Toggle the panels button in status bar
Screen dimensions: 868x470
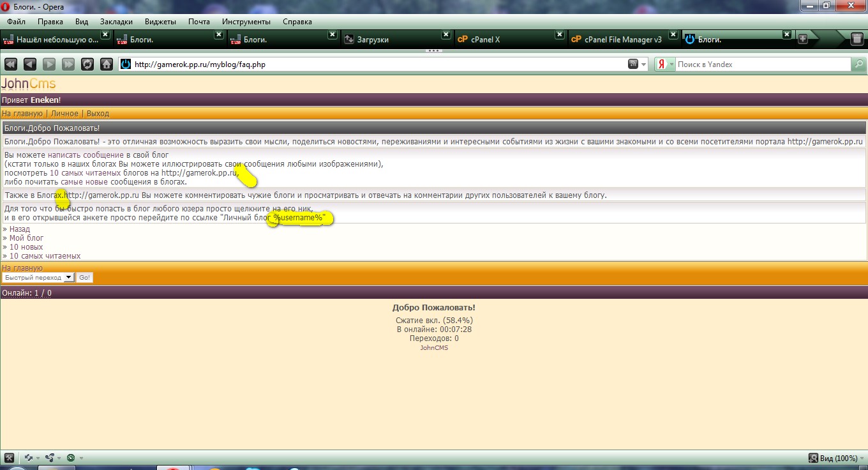(x=10, y=457)
